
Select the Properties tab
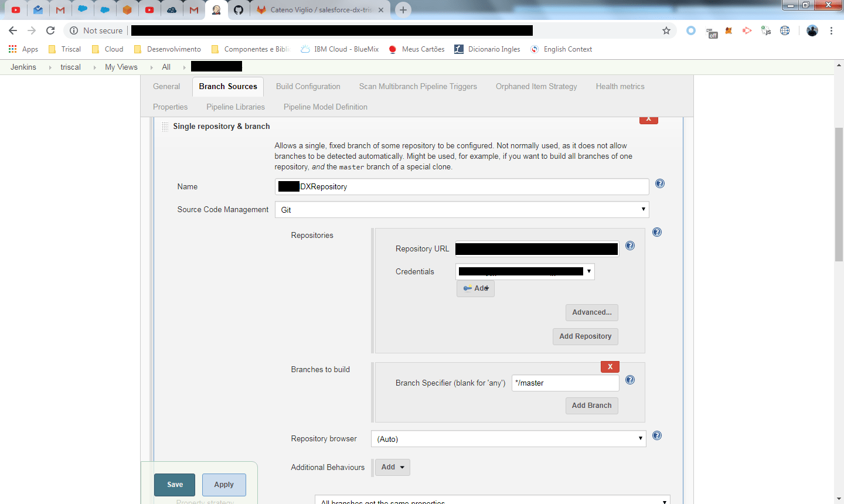click(171, 107)
